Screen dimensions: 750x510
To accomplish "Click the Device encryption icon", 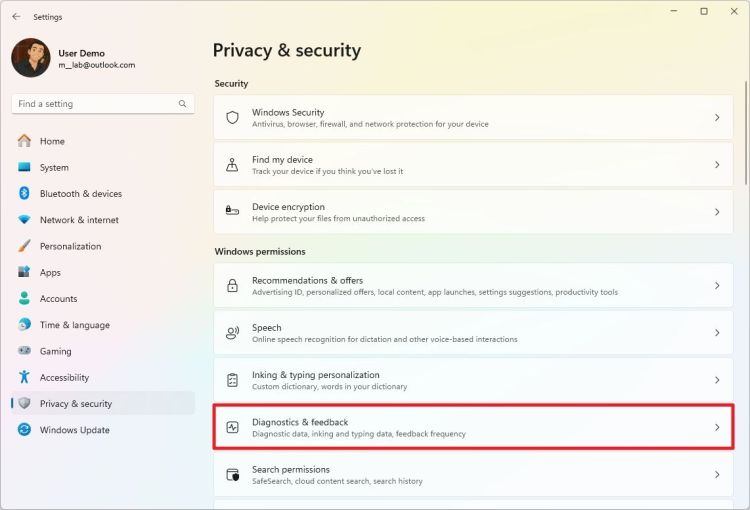I will [x=233, y=212].
